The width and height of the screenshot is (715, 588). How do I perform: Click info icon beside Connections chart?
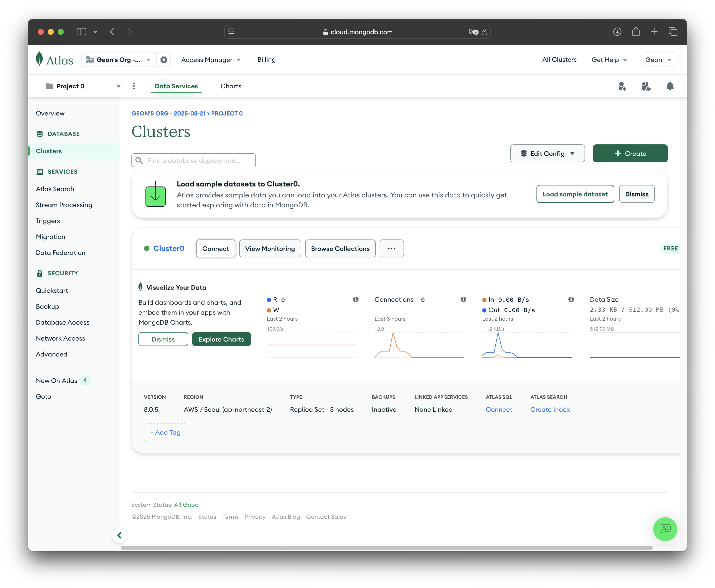tap(463, 299)
